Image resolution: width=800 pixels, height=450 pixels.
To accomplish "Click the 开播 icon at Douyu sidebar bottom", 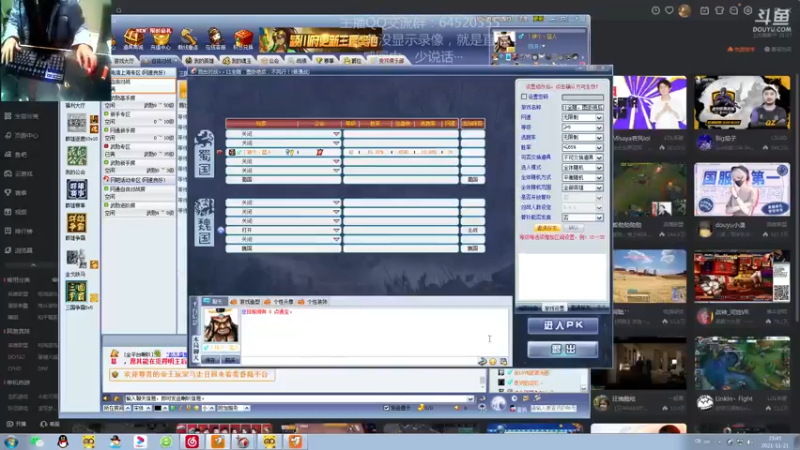I will tap(15, 424).
